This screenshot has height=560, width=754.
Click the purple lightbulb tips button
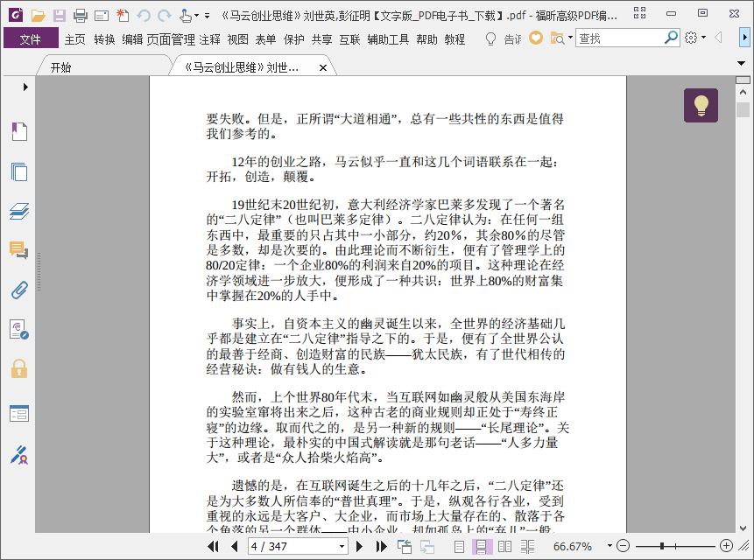click(701, 105)
